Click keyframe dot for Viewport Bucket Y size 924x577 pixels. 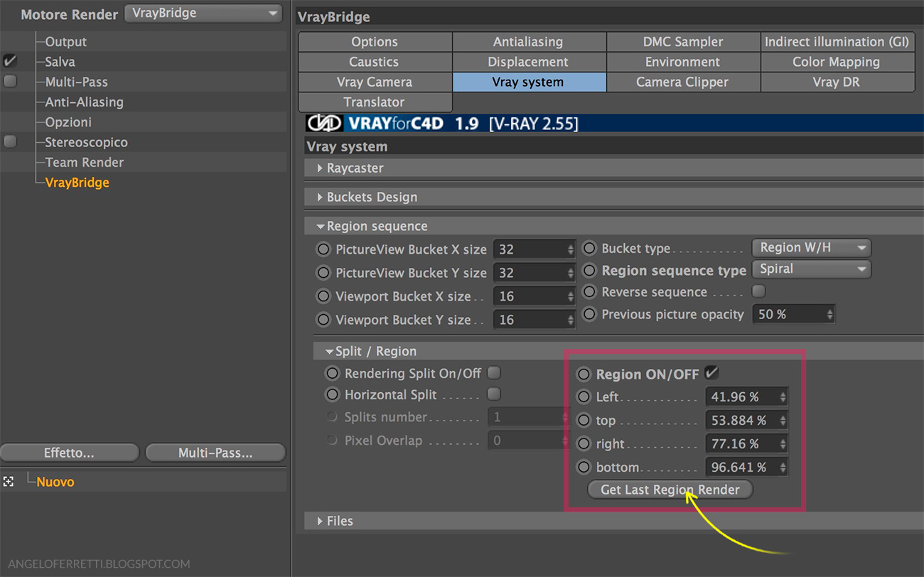[323, 320]
